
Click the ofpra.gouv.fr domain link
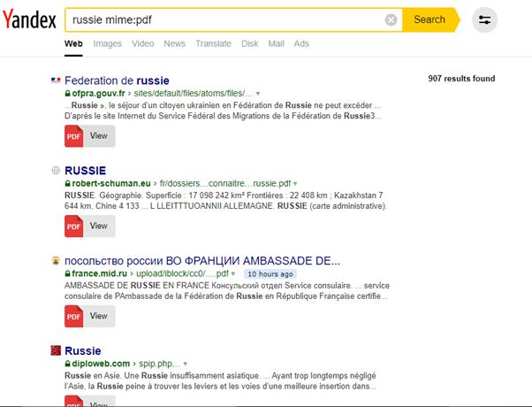point(98,94)
